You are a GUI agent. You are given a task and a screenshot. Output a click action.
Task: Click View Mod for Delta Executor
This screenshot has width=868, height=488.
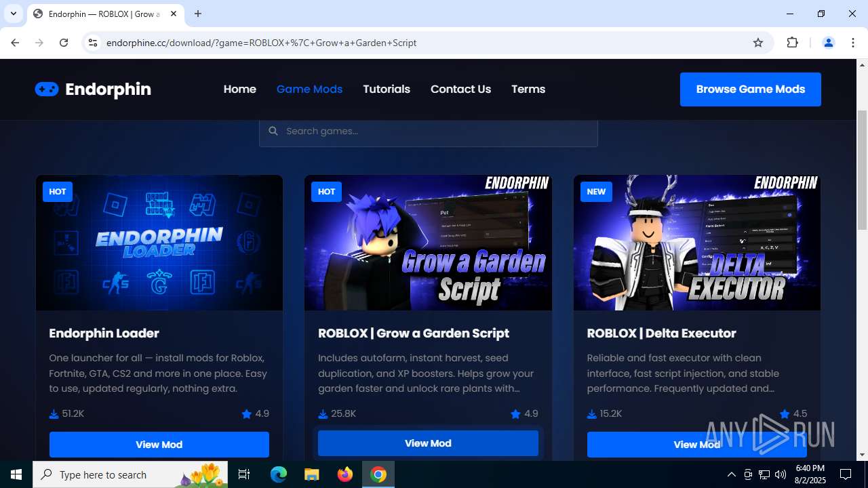697,445
